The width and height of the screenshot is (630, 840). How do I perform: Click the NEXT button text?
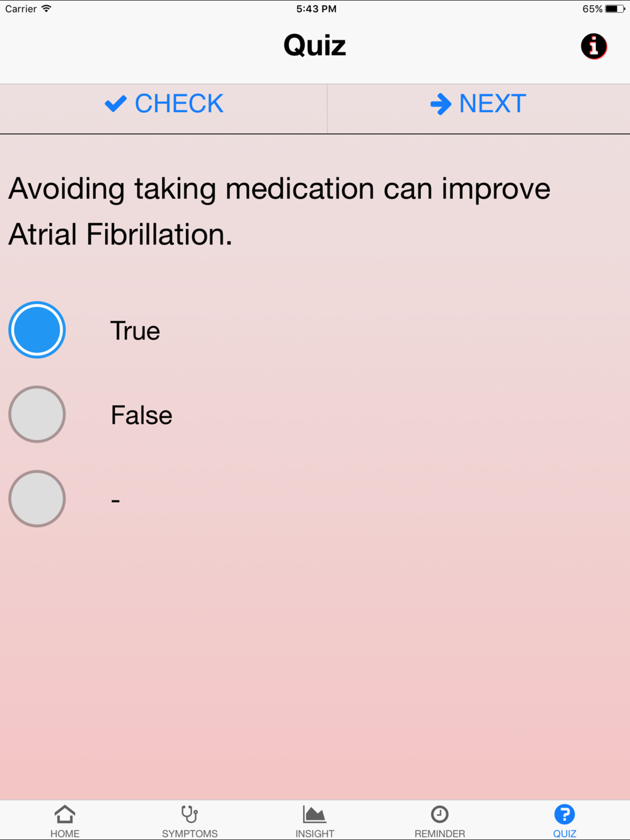pyautogui.click(x=493, y=103)
